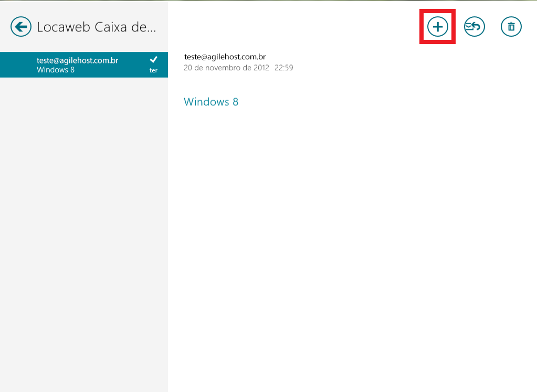This screenshot has width=537, height=392.
Task: Click the Windows 8 subject heading
Action: pos(211,102)
